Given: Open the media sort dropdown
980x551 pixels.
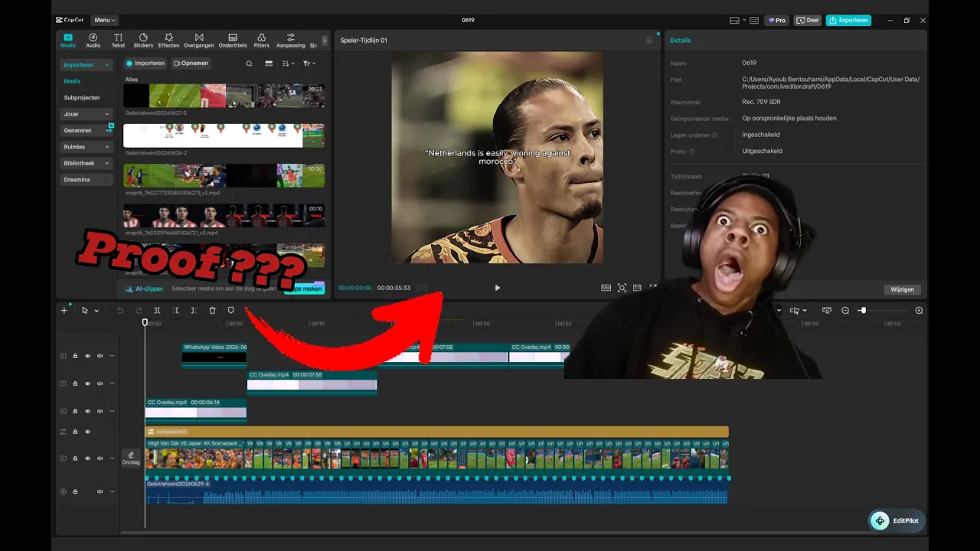Looking at the screenshot, I should [288, 64].
